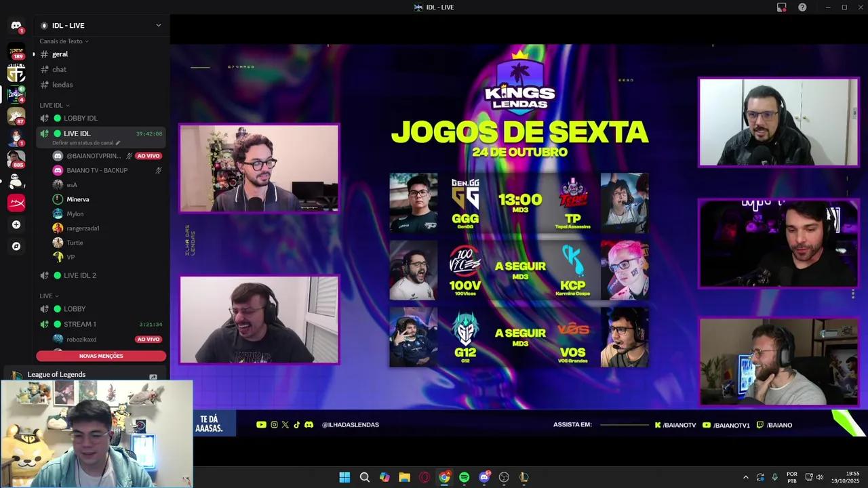Open the Discord inbox icon in title bar
The image size is (868, 488).
tap(782, 7)
